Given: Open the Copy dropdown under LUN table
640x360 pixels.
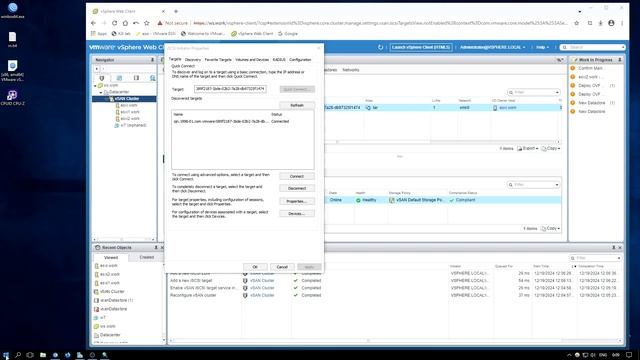Looking at the screenshot, I should pos(551,229).
